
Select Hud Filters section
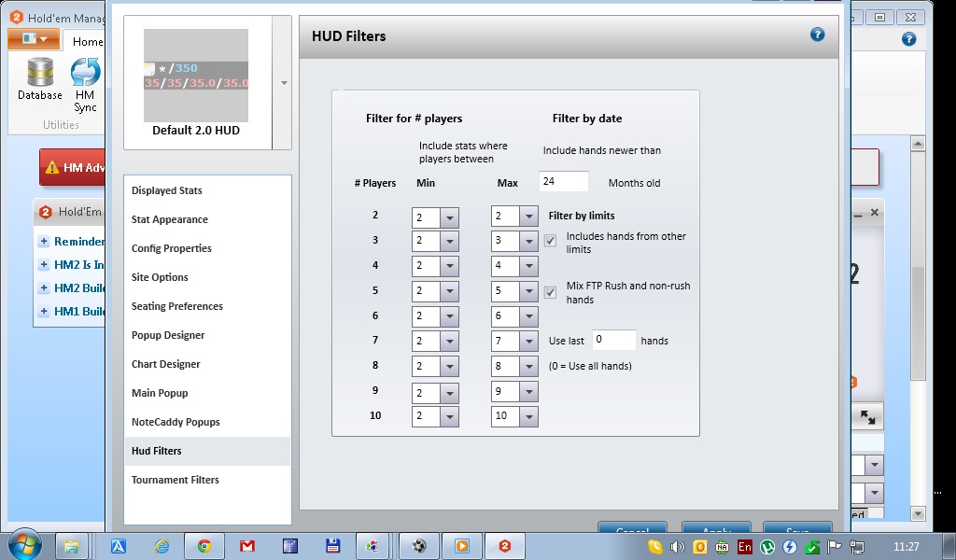pyautogui.click(x=207, y=451)
